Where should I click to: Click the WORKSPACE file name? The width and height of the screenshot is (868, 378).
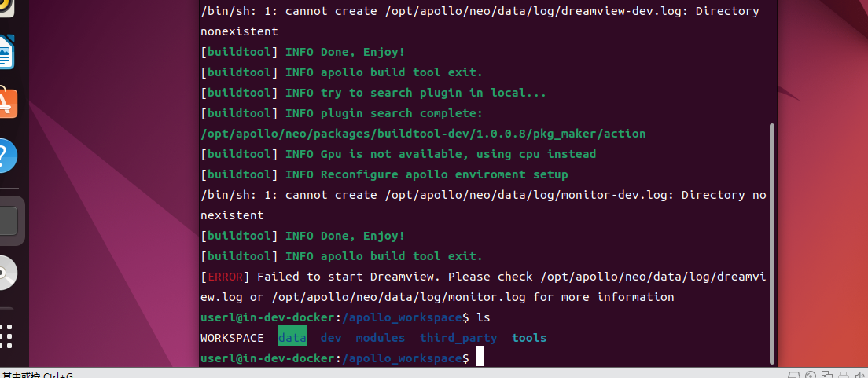point(232,338)
